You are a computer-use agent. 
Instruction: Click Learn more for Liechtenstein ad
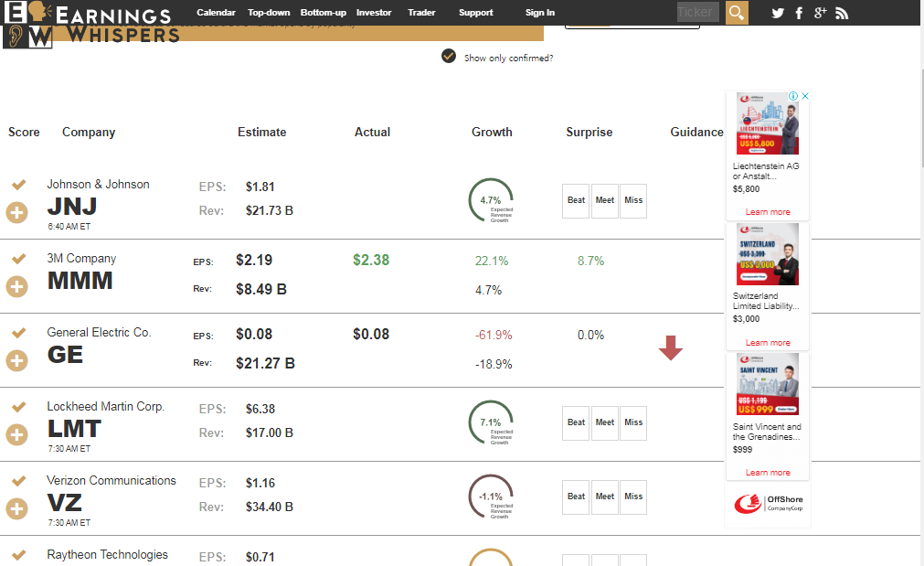(x=768, y=212)
